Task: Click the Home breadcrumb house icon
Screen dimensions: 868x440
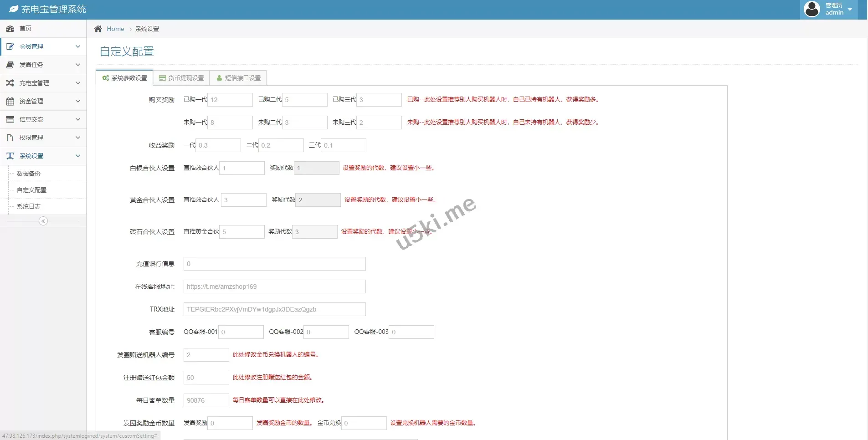Action: click(x=98, y=28)
